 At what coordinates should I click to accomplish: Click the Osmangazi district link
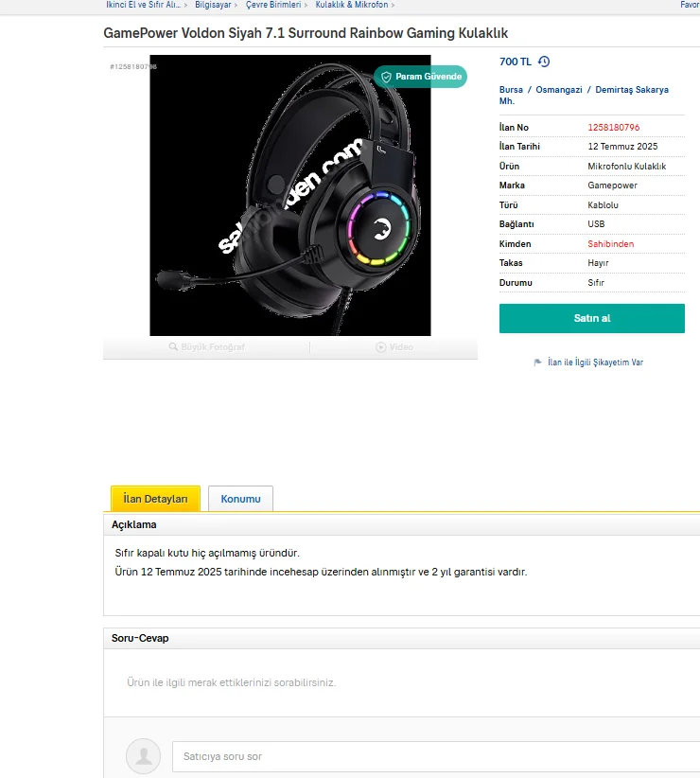(558, 90)
